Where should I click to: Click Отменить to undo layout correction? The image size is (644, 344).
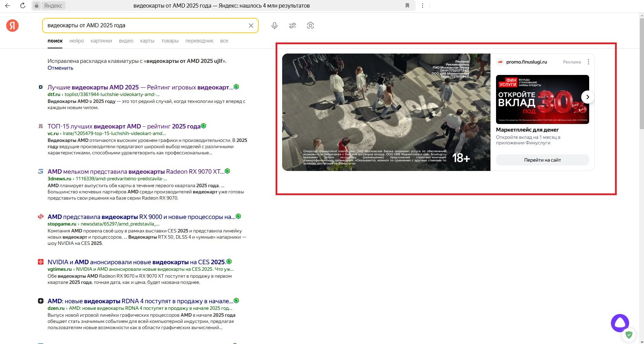coord(60,68)
